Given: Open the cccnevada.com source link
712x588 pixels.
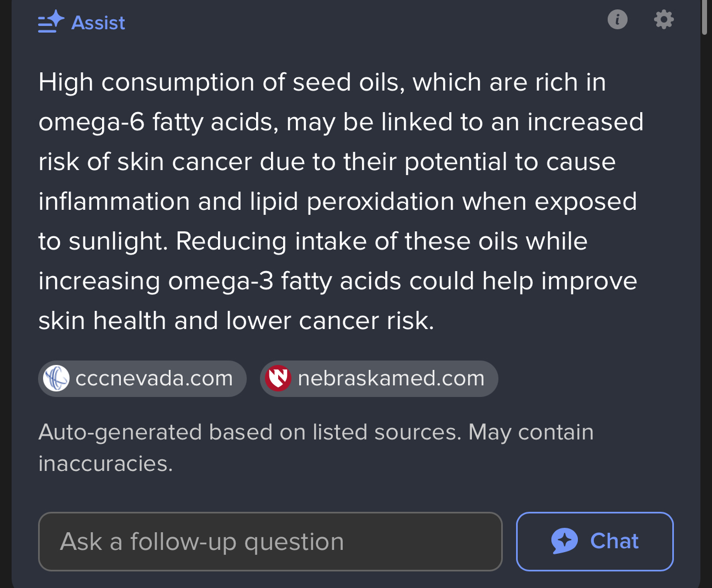Looking at the screenshot, I should pos(142,379).
